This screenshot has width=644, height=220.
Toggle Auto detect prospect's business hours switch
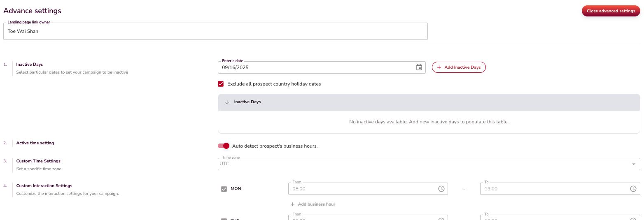click(224, 146)
